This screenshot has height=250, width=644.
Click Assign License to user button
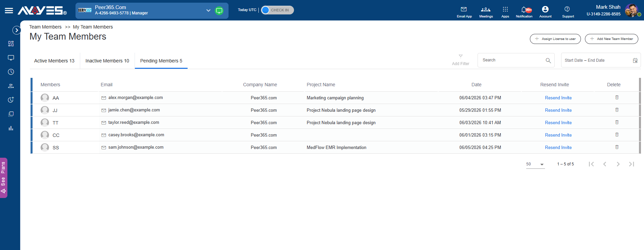coord(555,39)
